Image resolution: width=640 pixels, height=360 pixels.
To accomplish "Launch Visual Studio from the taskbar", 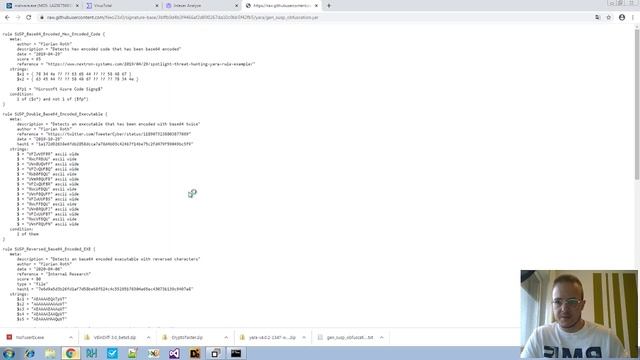I will (x=174, y=353).
